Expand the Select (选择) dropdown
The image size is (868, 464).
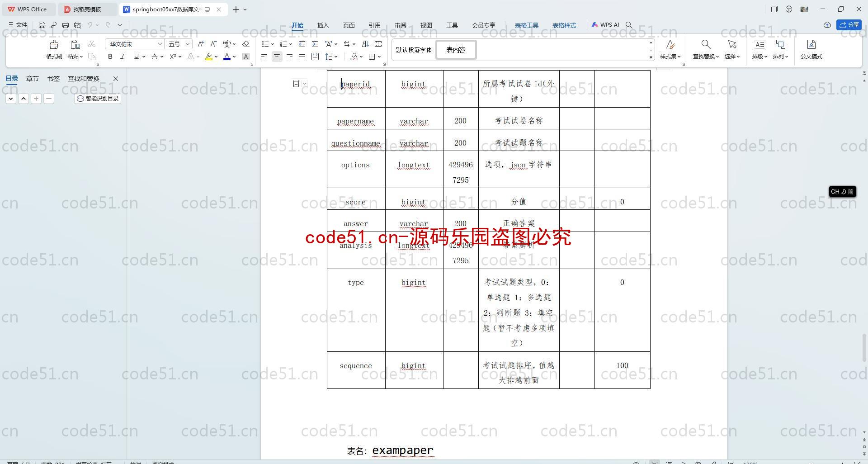(x=732, y=57)
